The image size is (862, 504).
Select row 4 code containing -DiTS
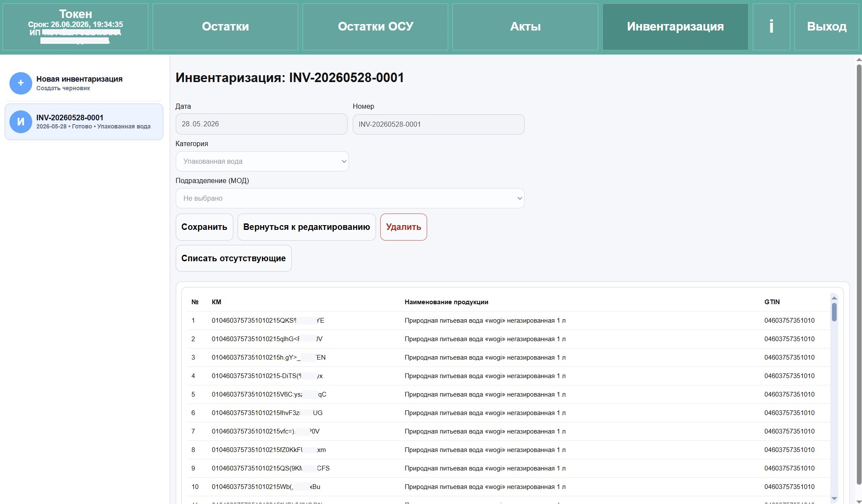(267, 376)
